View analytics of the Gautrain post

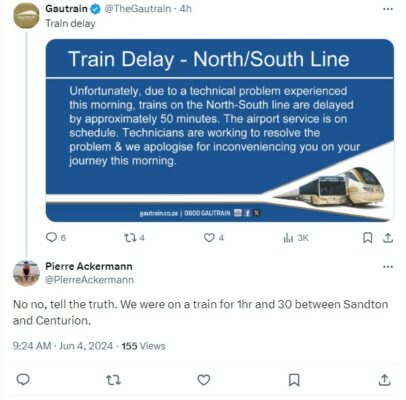click(296, 238)
